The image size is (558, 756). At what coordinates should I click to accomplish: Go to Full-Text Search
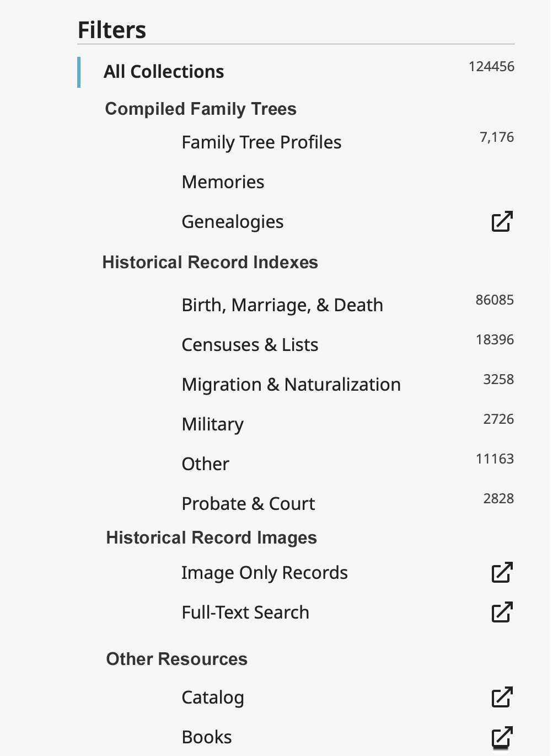click(245, 613)
